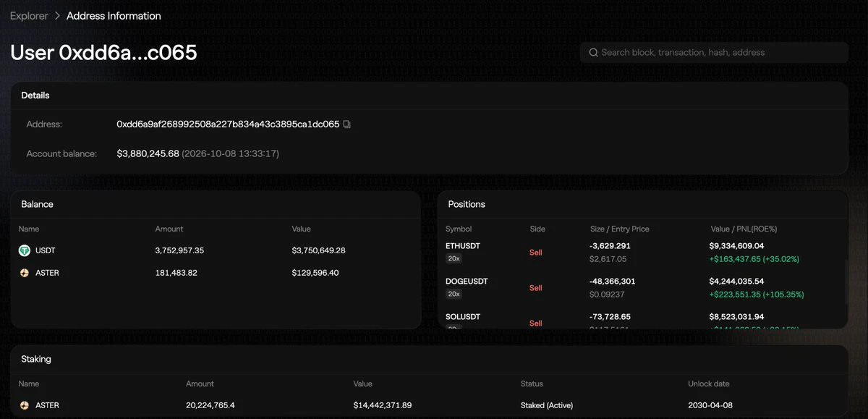Focus the block and transaction search field
This screenshot has width=868, height=419.
coord(714,52)
